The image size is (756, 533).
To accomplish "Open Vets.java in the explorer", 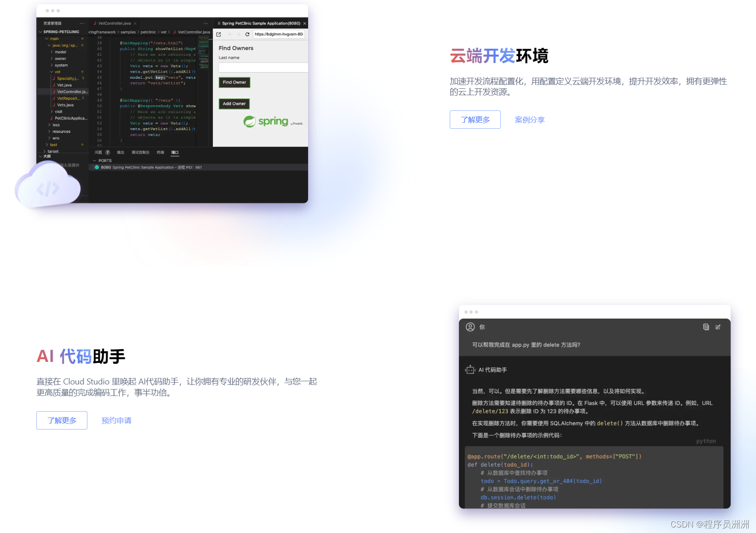I will click(x=65, y=105).
